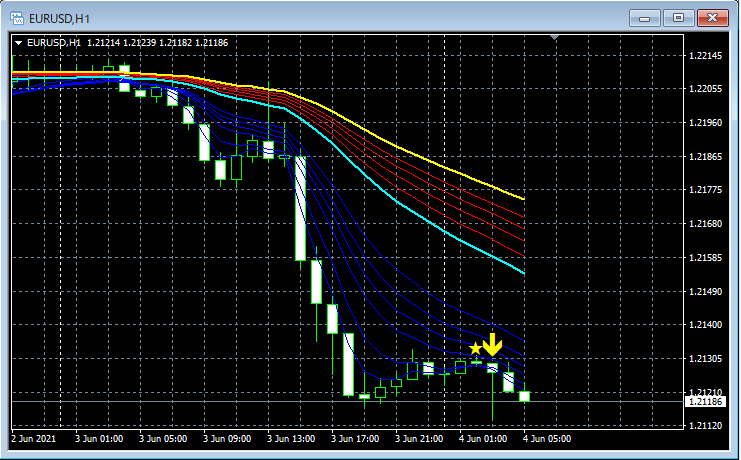Click the current price label 1.21186

click(705, 402)
